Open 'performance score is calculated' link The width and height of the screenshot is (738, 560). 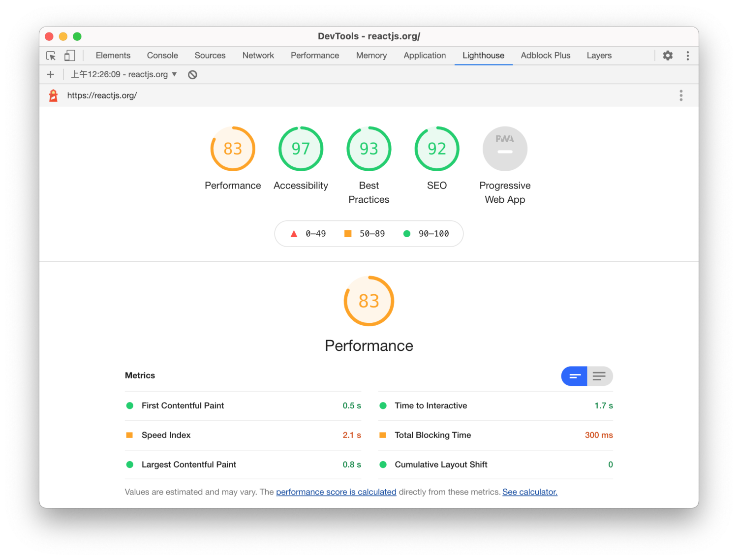[x=336, y=492]
